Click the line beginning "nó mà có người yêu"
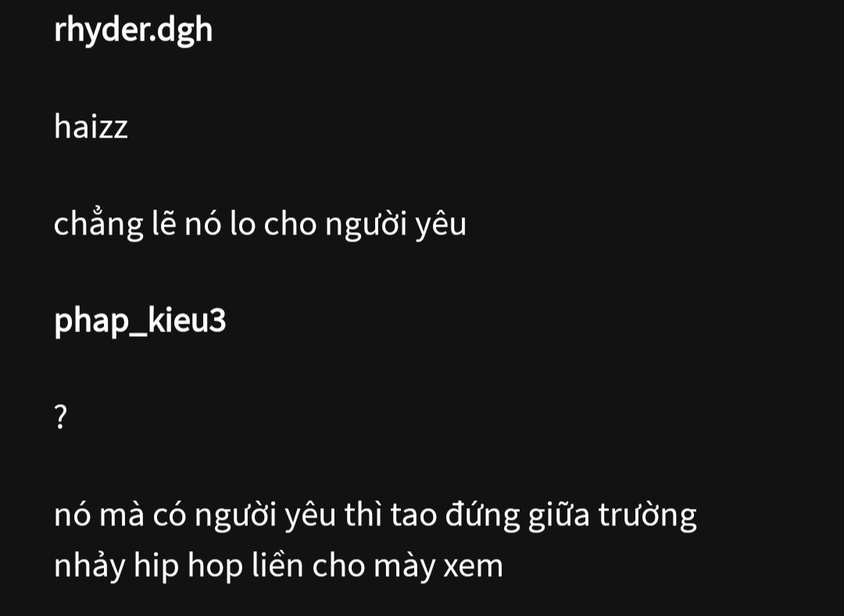 point(375,515)
